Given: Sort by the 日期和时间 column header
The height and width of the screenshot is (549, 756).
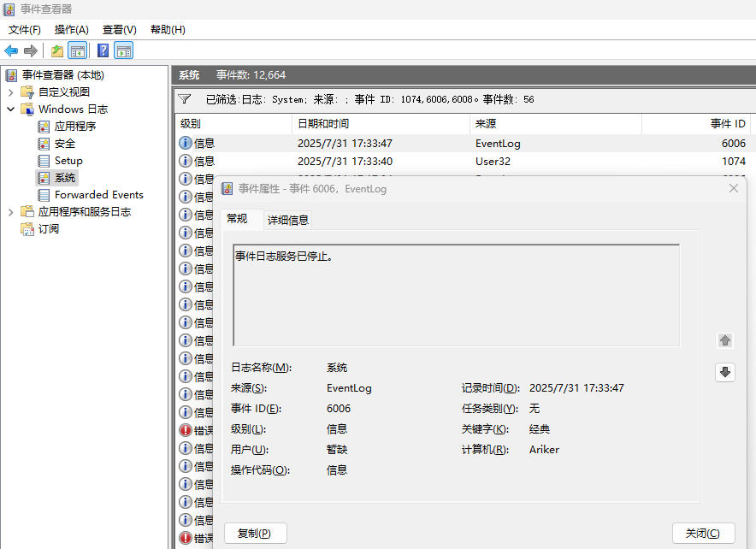Looking at the screenshot, I should coord(381,124).
